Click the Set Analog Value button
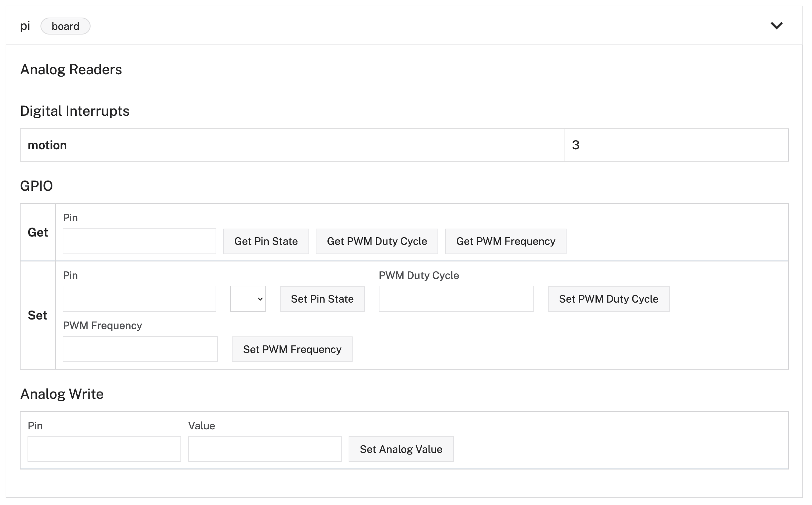 pos(401,449)
